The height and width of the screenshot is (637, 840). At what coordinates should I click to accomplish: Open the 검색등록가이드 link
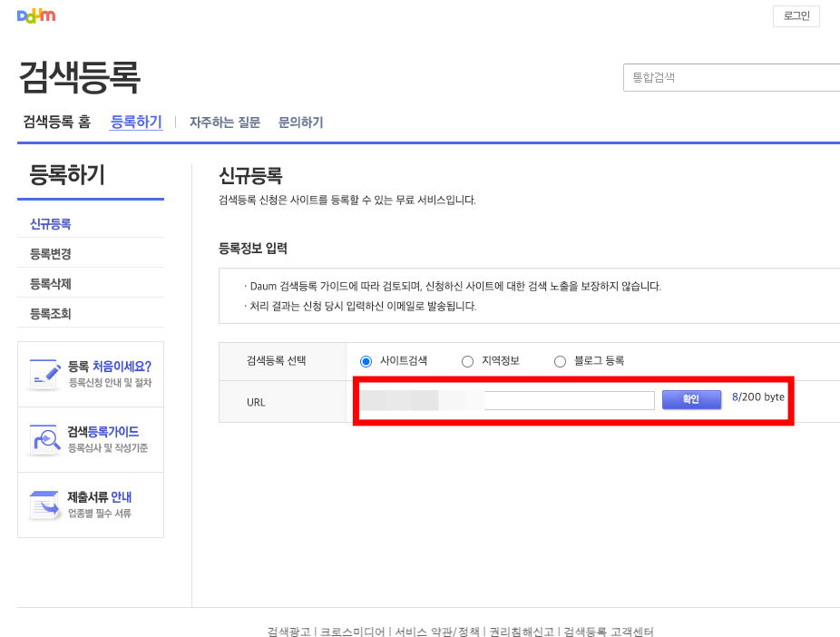click(103, 432)
